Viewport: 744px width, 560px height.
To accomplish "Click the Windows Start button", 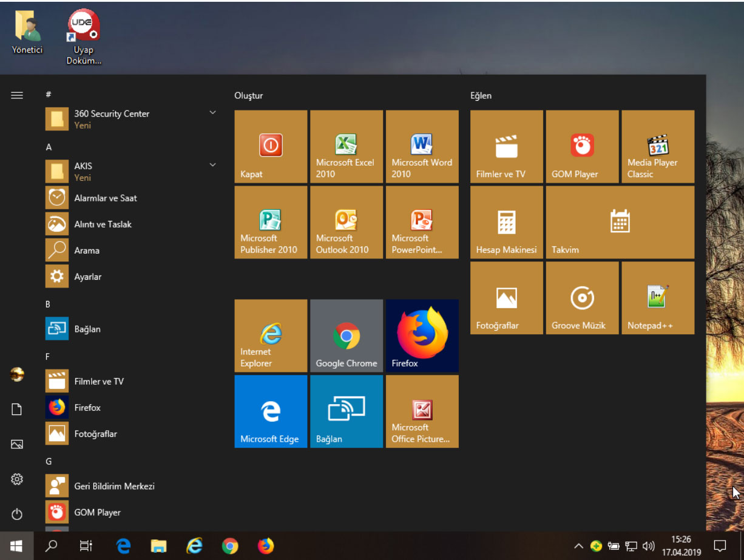I will click(16, 546).
